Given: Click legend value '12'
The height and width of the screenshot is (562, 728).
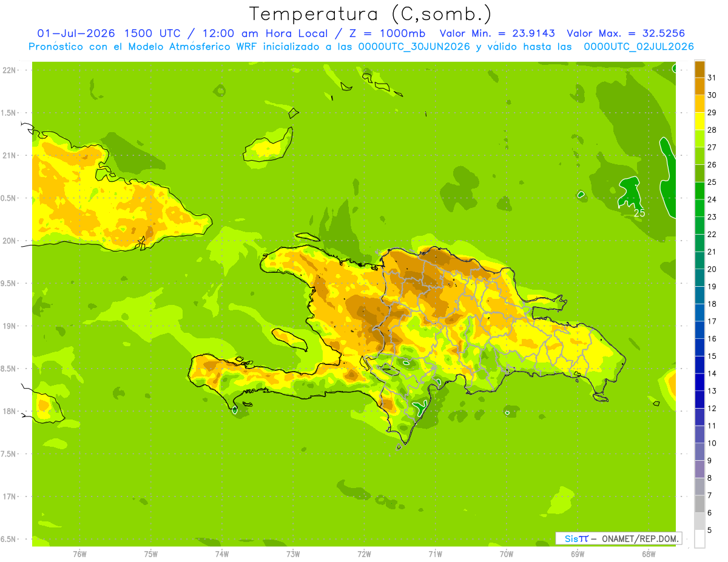Looking at the screenshot, I should (712, 408).
